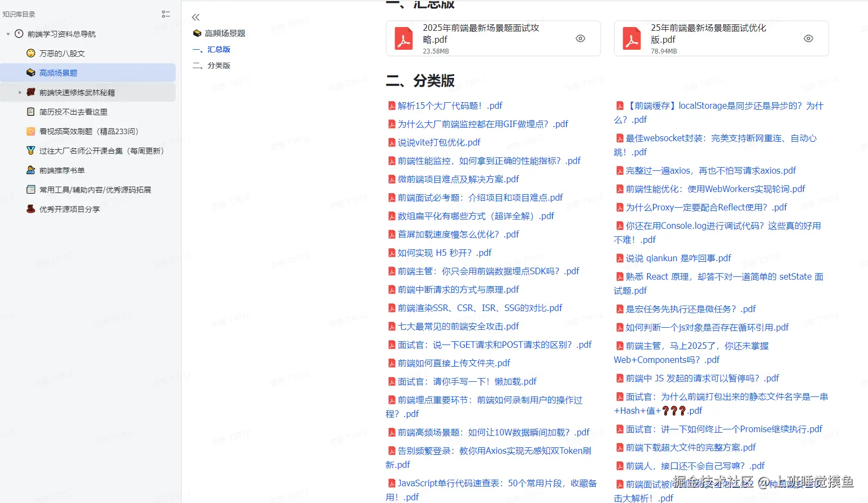The height and width of the screenshot is (503, 868).
Task: Select the 高频场景题 page in sidebar
Action: click(88, 73)
